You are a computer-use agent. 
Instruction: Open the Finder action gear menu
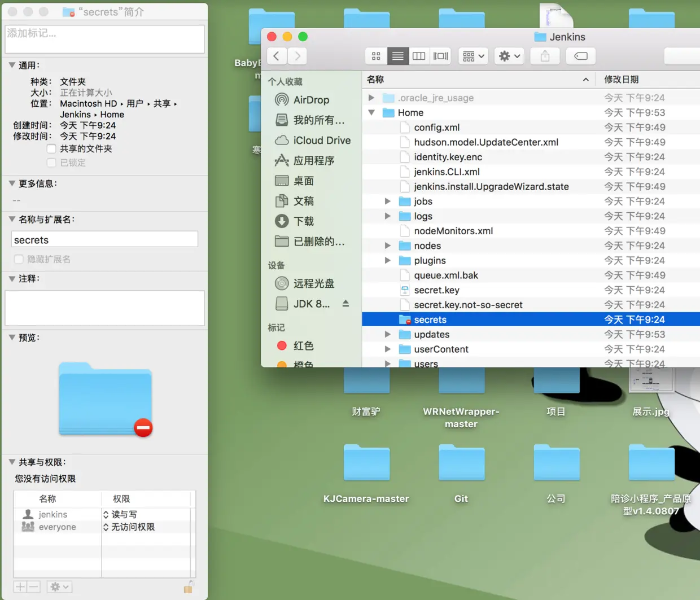pyautogui.click(x=509, y=56)
